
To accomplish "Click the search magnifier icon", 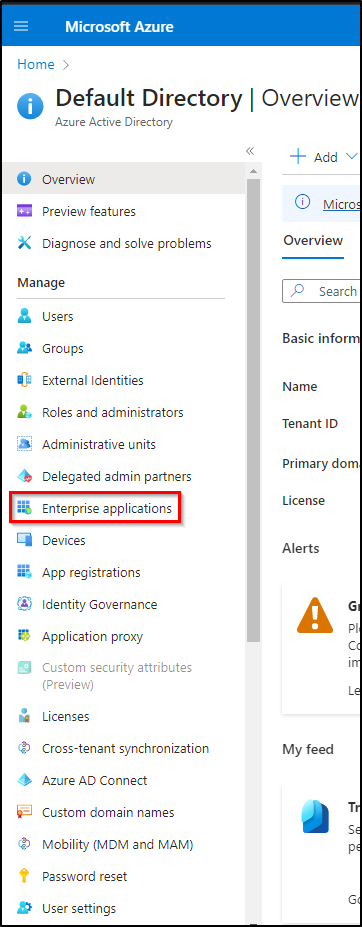I will click(x=299, y=290).
